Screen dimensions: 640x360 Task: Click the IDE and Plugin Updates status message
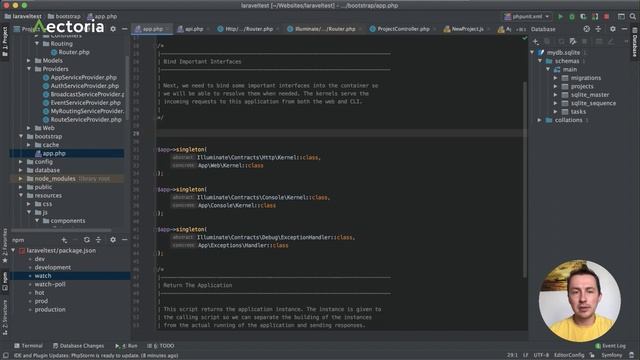click(96, 356)
